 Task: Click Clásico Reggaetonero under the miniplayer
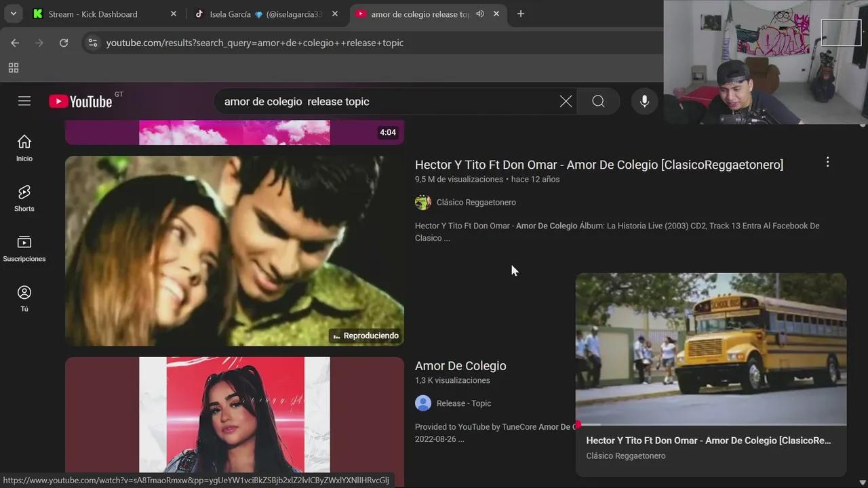626,456
